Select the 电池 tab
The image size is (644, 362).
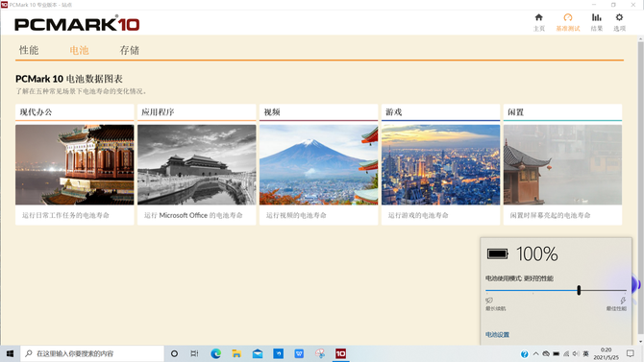(x=79, y=51)
